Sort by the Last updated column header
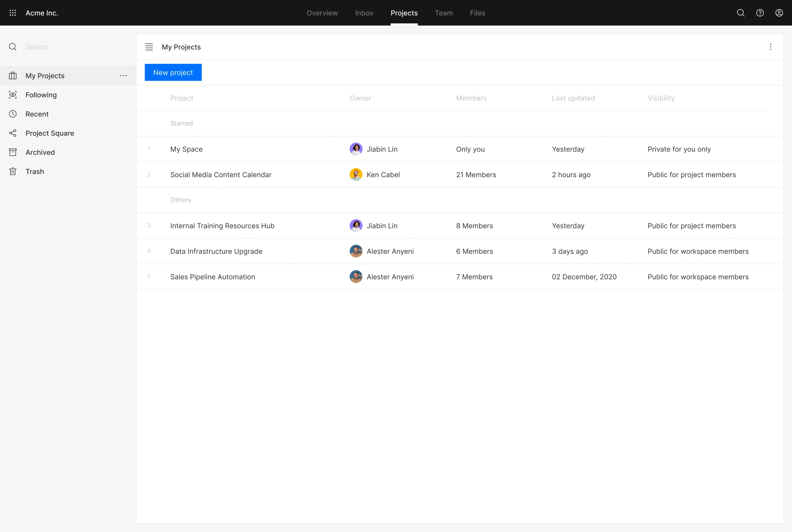Image resolution: width=792 pixels, height=532 pixels. click(x=573, y=98)
